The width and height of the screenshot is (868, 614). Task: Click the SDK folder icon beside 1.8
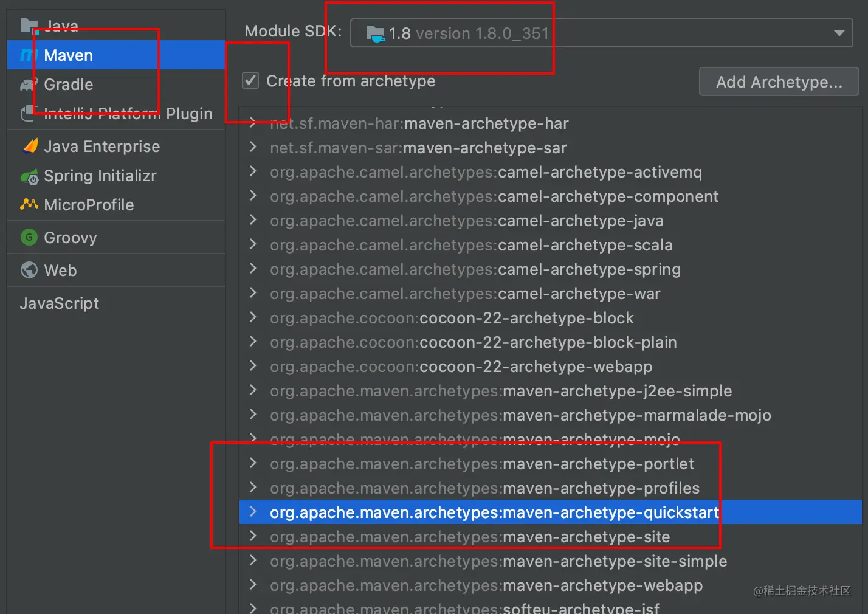point(376,33)
